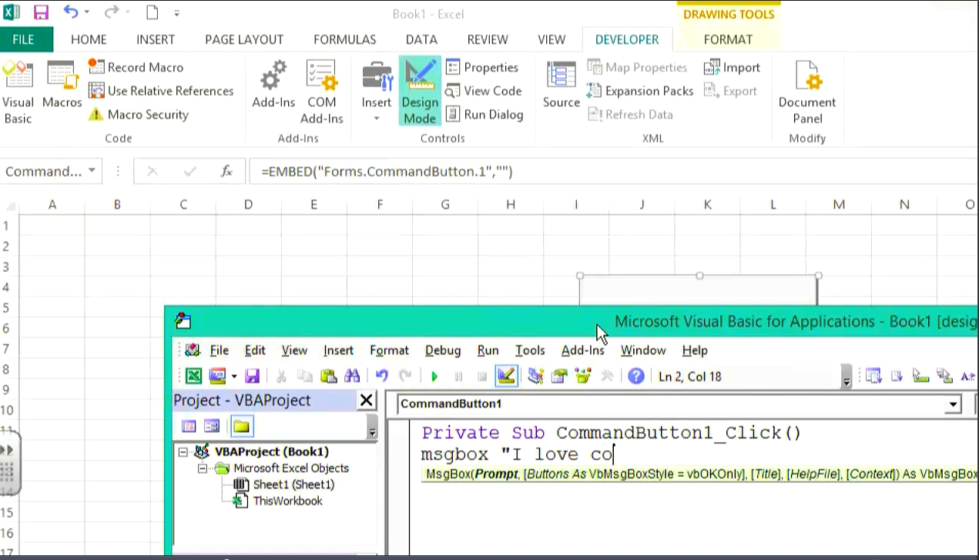Click the Save icon in VBA toolbar
The image size is (979, 560).
coord(252,376)
